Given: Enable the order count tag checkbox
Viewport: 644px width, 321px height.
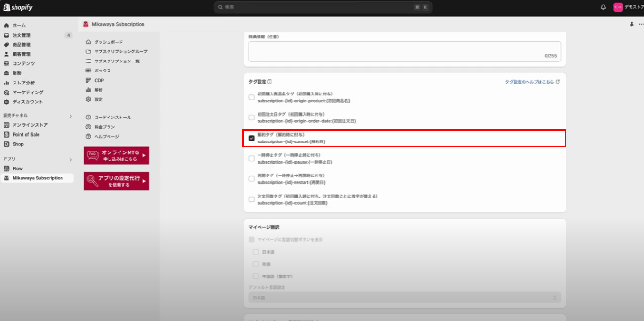Looking at the screenshot, I should click(251, 200).
